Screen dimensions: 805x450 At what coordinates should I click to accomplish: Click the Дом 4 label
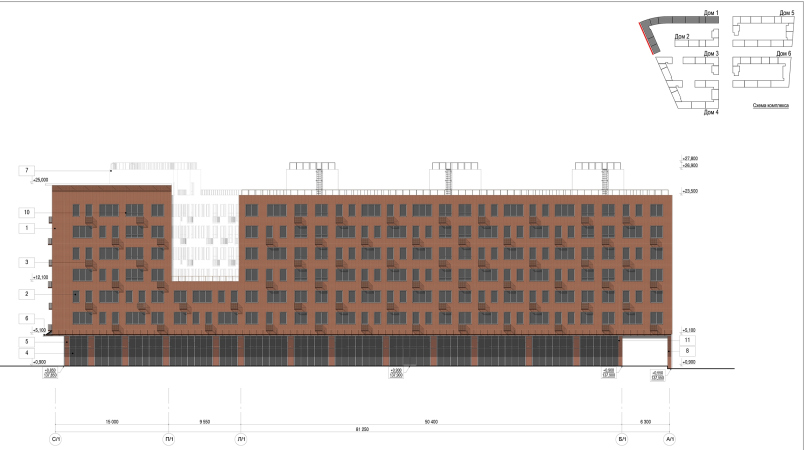pos(711,112)
